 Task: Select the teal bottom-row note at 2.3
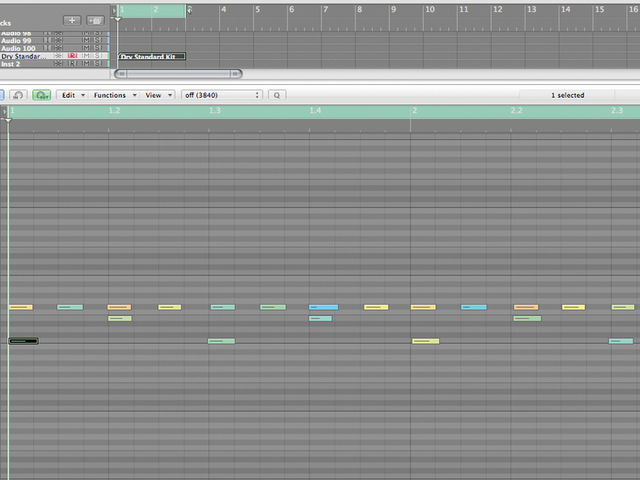(x=621, y=341)
